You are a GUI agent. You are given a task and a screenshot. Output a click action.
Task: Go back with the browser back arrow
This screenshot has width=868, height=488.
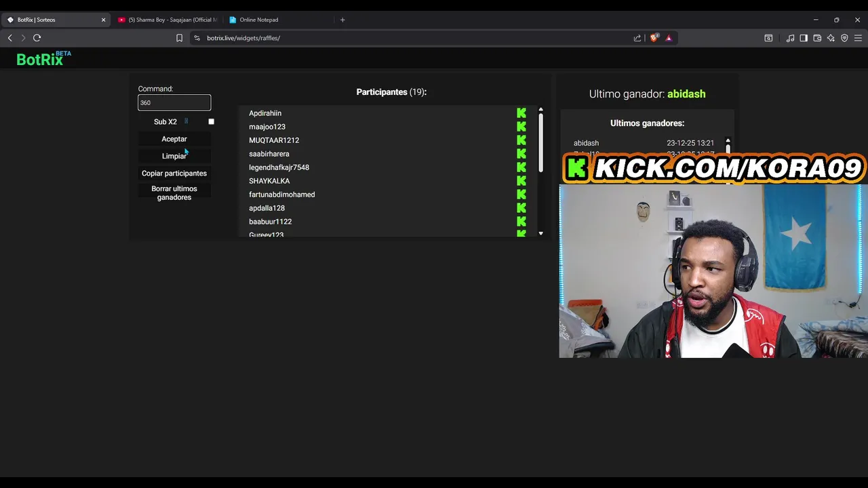9,38
